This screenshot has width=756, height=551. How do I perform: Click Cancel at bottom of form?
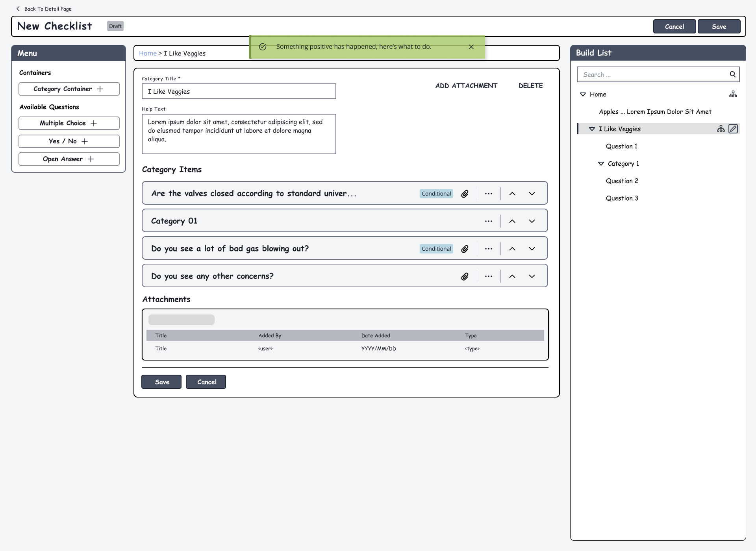[x=206, y=382]
